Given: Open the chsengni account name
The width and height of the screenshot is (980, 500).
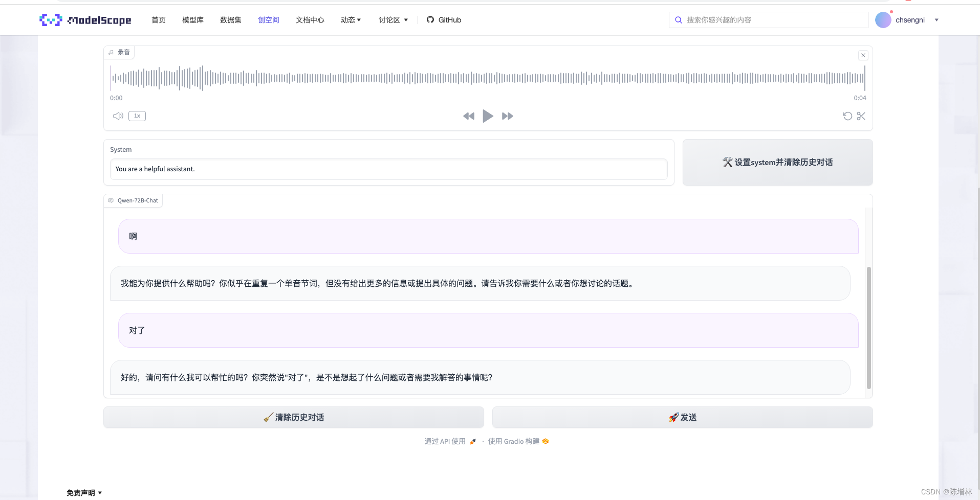Looking at the screenshot, I should pyautogui.click(x=910, y=20).
